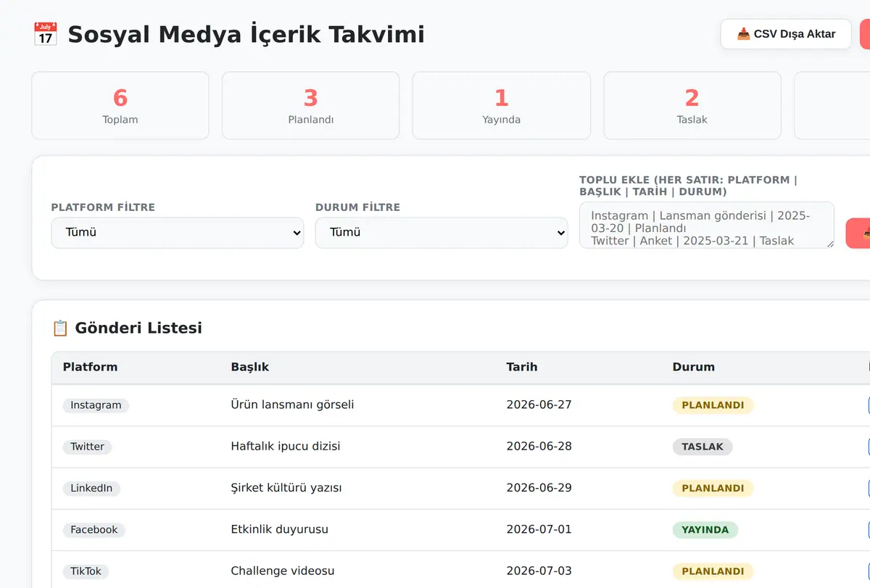Viewport: 870px width, 588px height.
Task: Click the Başlık column header
Action: [x=250, y=367]
